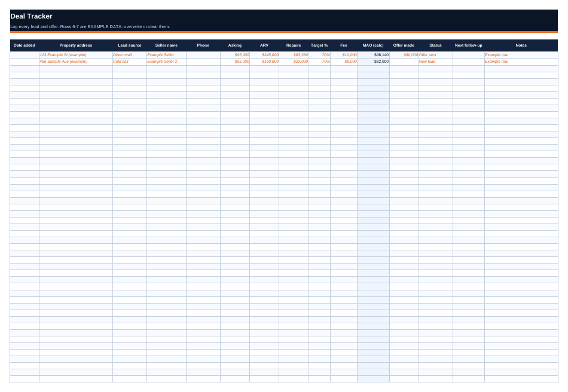Select the 'Direct mail' lead source cell
This screenshot has width=568, height=392.
click(x=130, y=55)
